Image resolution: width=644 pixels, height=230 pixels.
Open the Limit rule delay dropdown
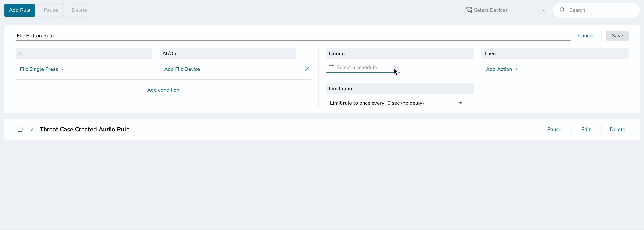[x=425, y=103]
